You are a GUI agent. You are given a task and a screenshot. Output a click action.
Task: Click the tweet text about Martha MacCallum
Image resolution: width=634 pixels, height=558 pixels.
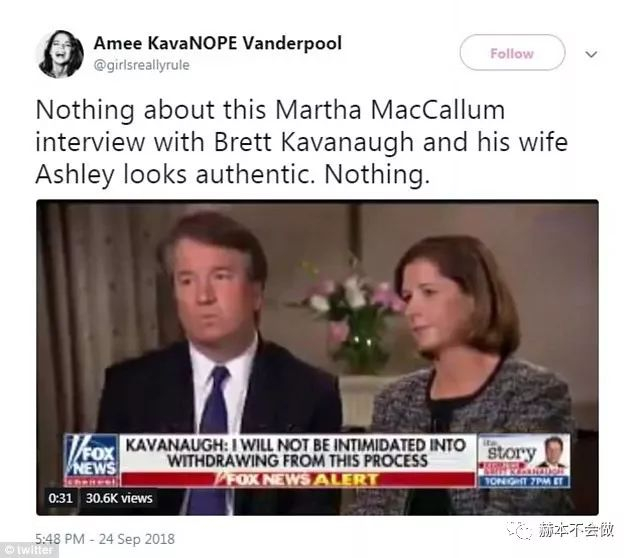[x=301, y=141]
